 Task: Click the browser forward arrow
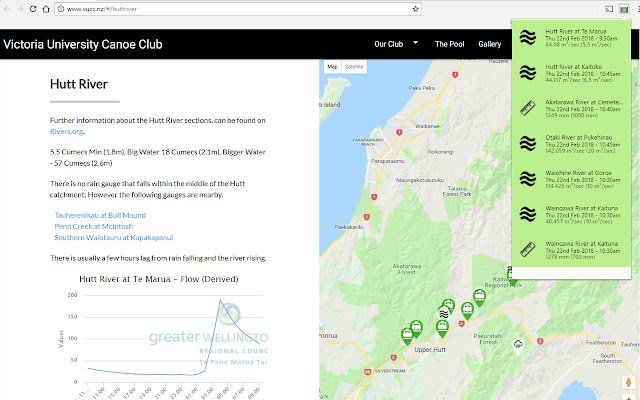pos(20,9)
